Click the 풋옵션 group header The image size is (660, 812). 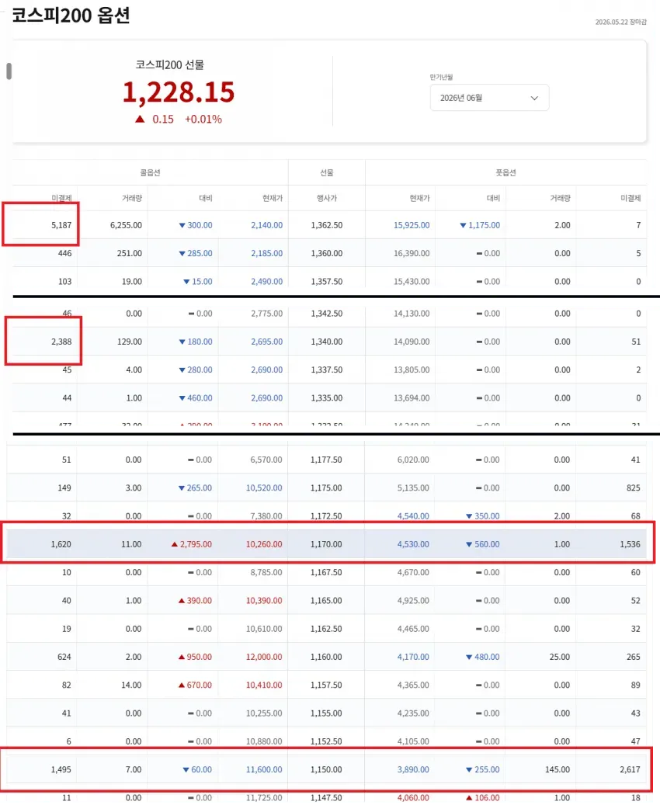point(506,172)
